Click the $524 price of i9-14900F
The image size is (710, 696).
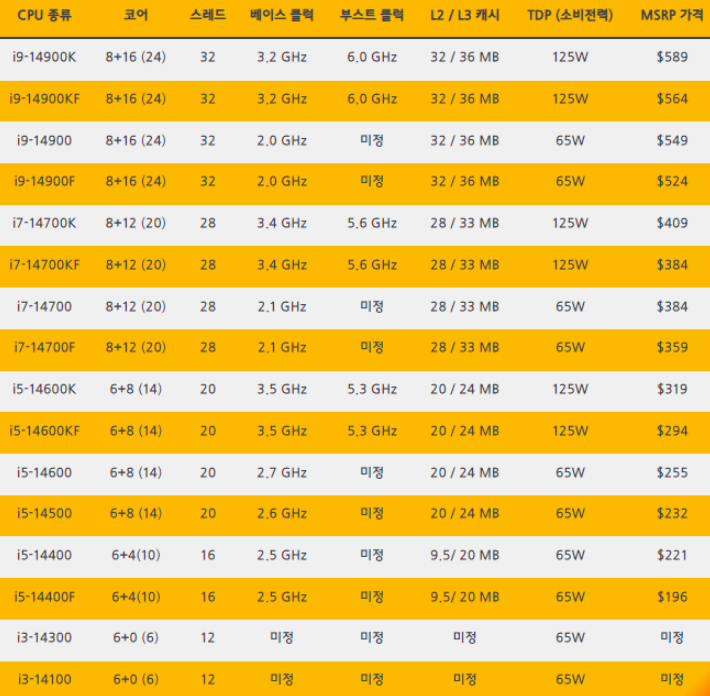[x=672, y=181]
